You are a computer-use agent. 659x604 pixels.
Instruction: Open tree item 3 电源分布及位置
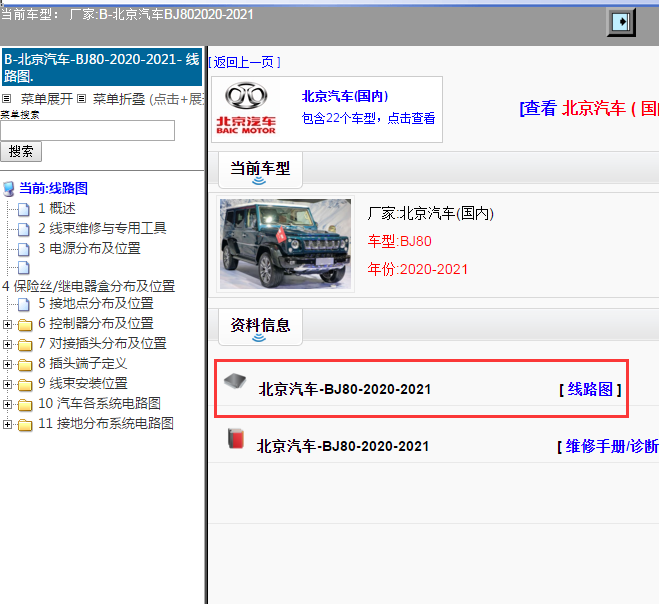pyautogui.click(x=89, y=248)
